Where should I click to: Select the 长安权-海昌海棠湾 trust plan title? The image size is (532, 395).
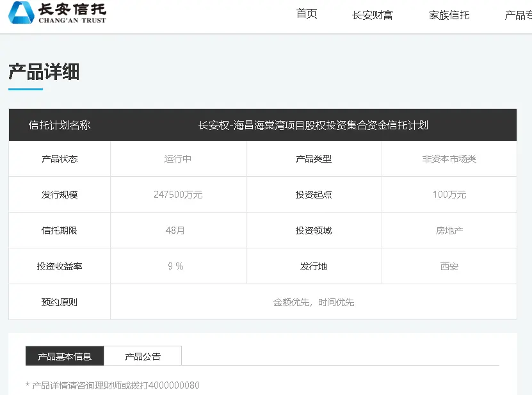tap(313, 125)
